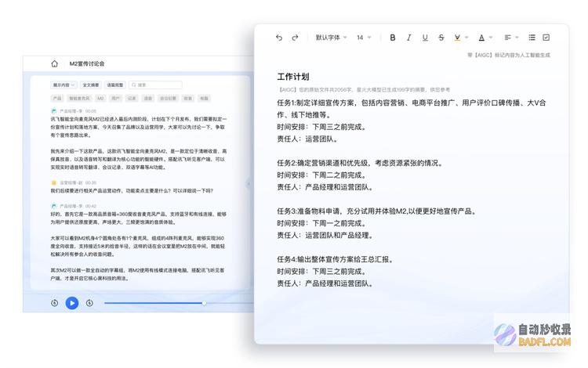Image resolution: width=588 pixels, height=368 pixels.
Task: Rewind audio with the back-skip button
Action: [54, 303]
